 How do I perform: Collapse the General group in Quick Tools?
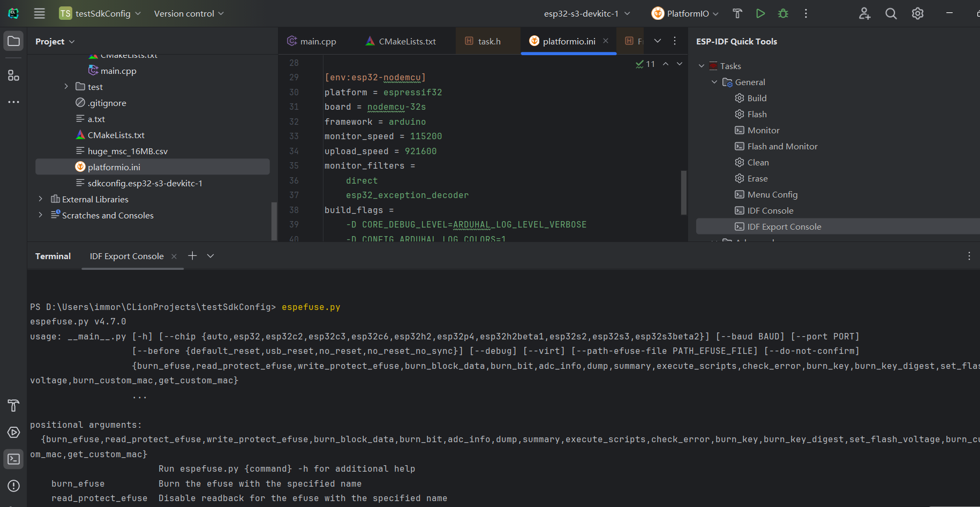(714, 82)
